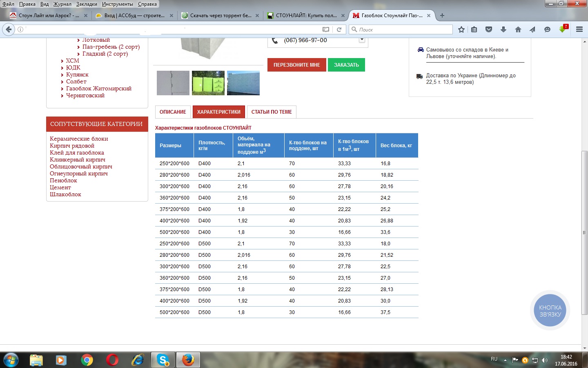The image size is (588, 368).
Task: Open Skype from taskbar
Action: tap(163, 360)
